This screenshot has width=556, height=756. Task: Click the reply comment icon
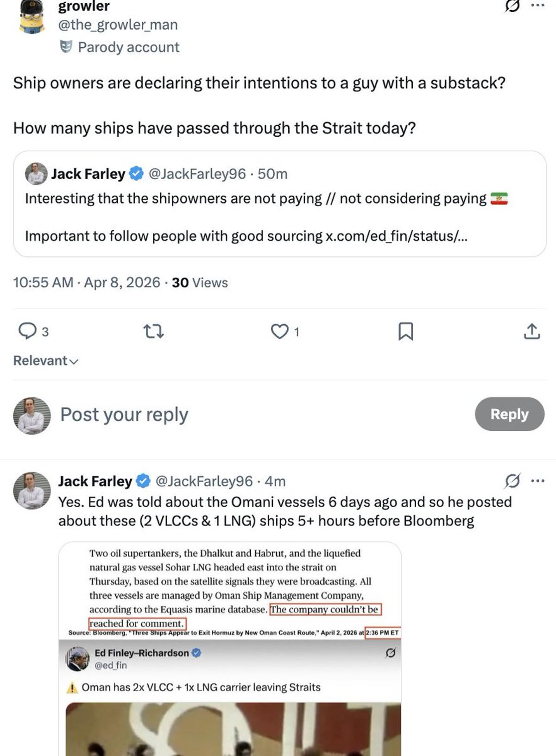pyautogui.click(x=28, y=331)
